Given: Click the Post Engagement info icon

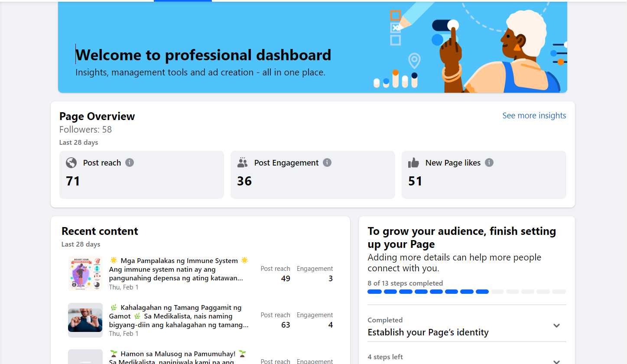Looking at the screenshot, I should (327, 162).
